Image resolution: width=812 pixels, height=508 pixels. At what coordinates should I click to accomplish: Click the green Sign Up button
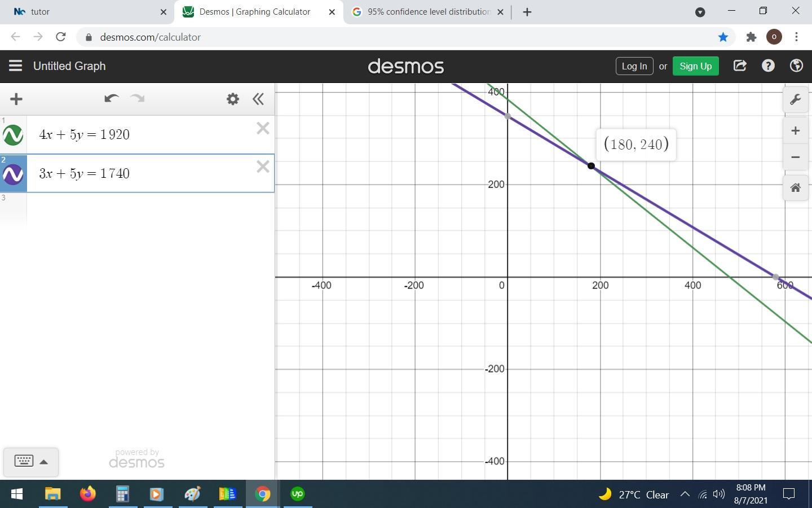point(695,66)
